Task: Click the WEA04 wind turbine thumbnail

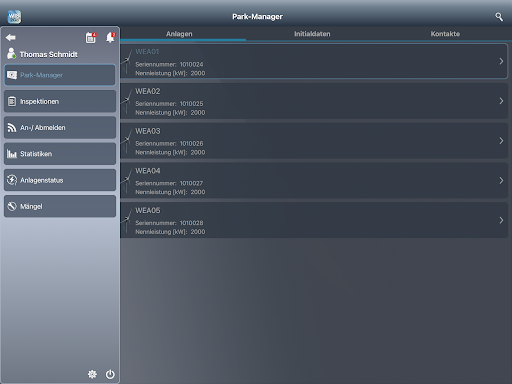Action: click(127, 181)
